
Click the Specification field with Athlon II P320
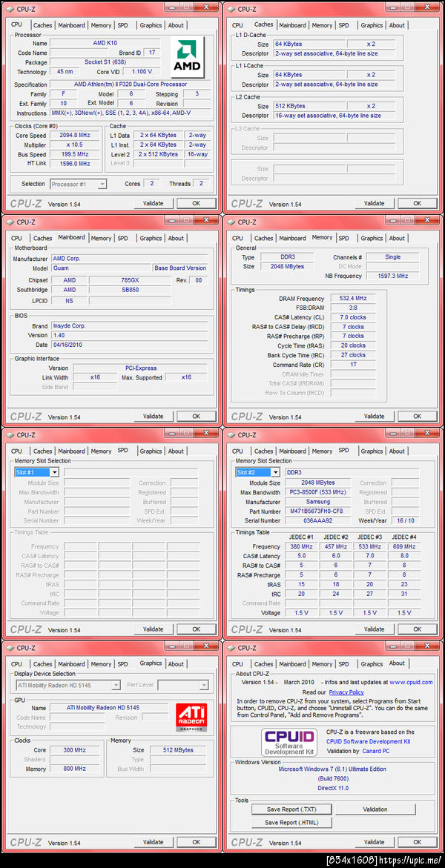coord(131,85)
